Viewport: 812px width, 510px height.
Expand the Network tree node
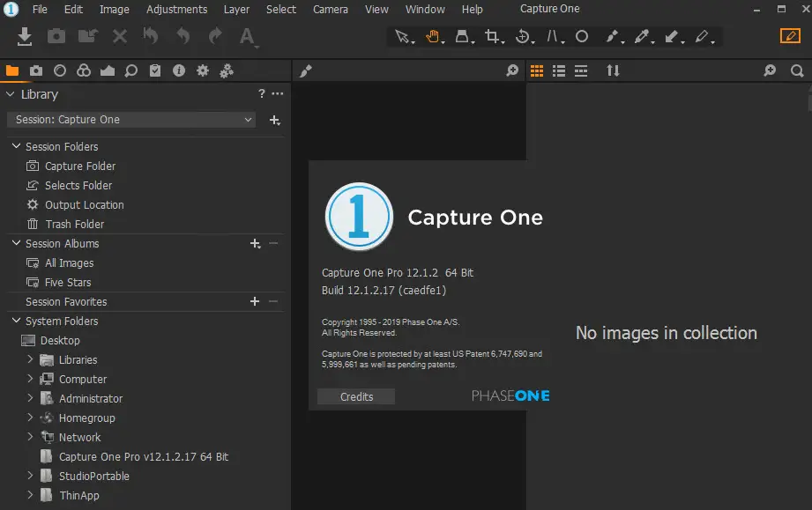pyautogui.click(x=30, y=437)
